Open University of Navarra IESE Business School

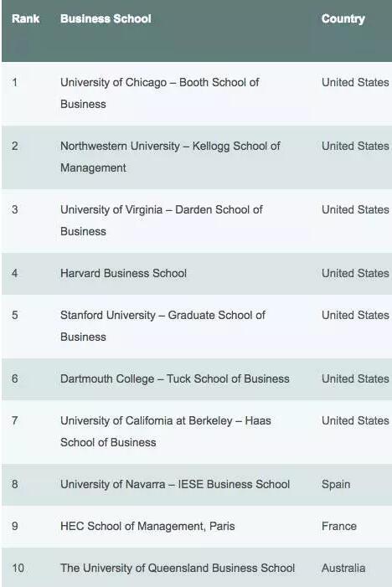[x=175, y=485]
